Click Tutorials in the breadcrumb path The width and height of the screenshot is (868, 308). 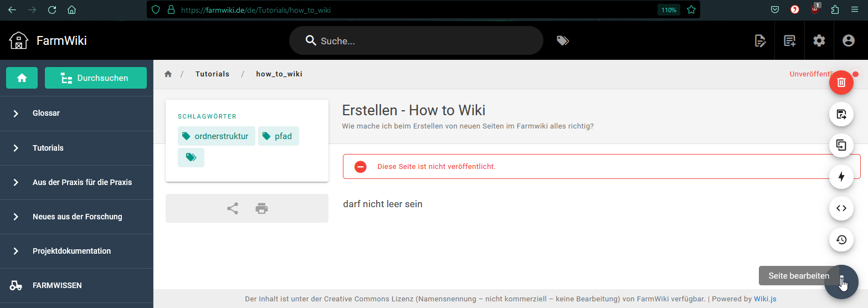pyautogui.click(x=212, y=74)
